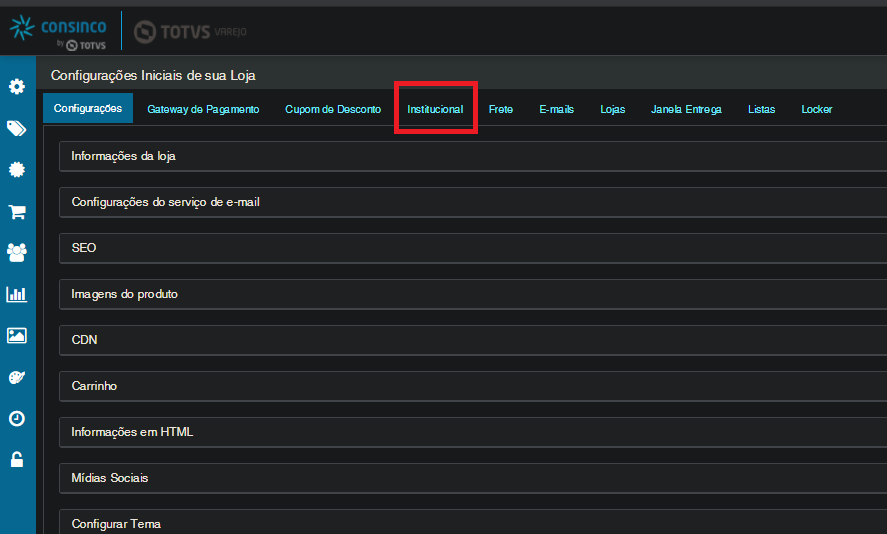This screenshot has width=887, height=534.
Task: Click the Configurações Iniciais de sua Loja heading
Action: pyautogui.click(x=153, y=75)
